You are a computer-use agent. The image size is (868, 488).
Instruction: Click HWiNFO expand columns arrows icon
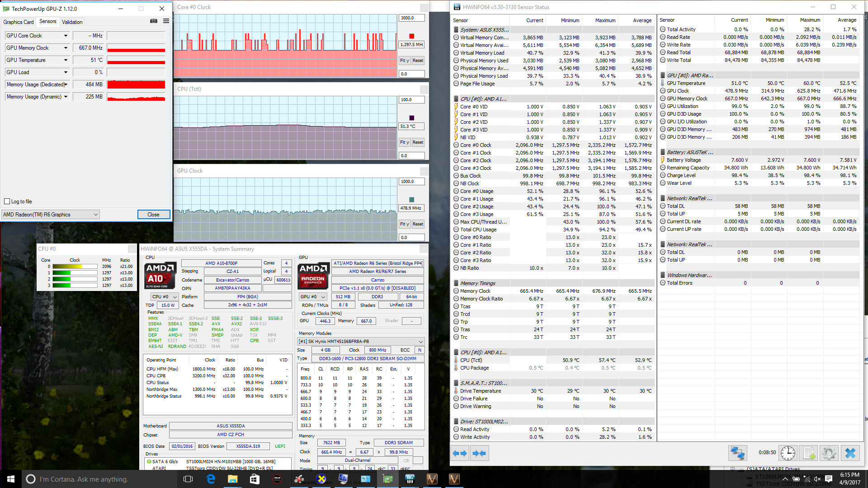pyautogui.click(x=460, y=453)
